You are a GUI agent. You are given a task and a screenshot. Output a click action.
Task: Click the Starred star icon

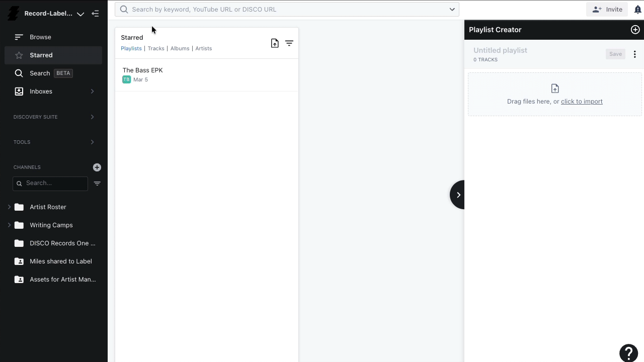tap(19, 55)
